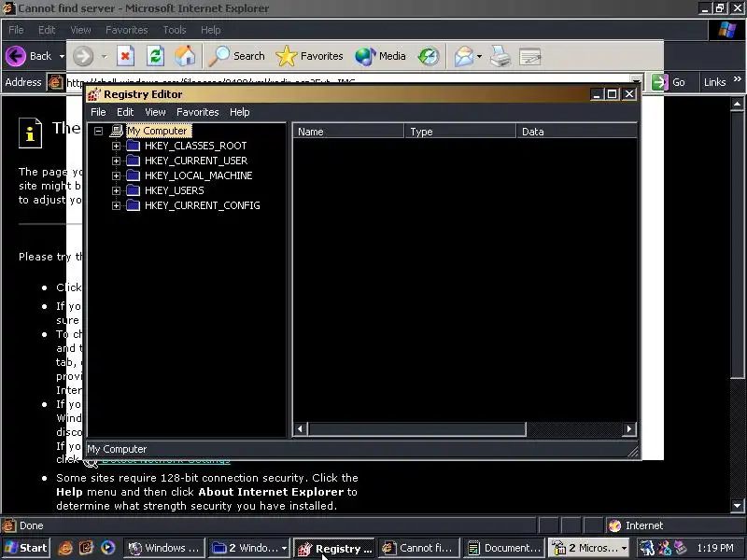This screenshot has height=560, width=747.
Task: Open the Internet Explorer Edit menu
Action: (x=47, y=30)
